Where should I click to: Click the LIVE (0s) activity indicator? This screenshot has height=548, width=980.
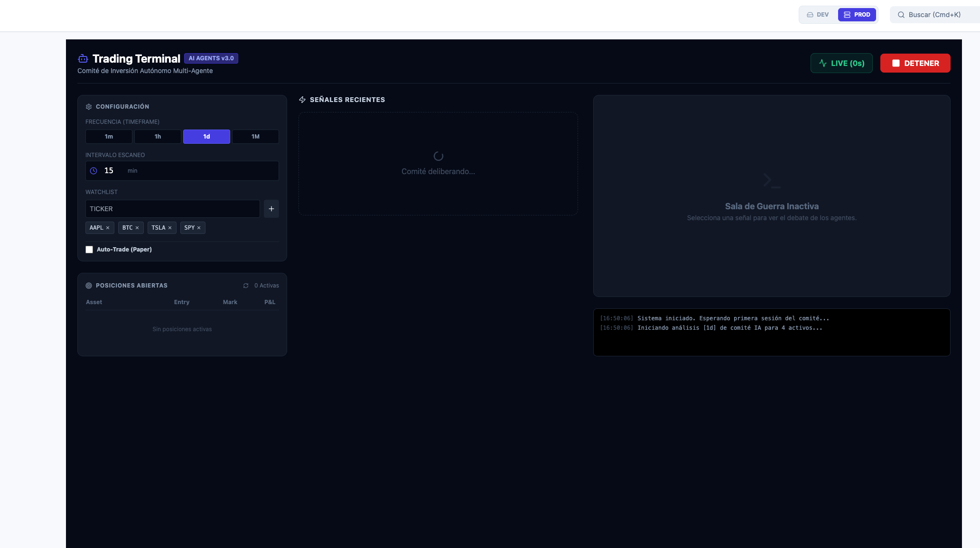point(841,63)
